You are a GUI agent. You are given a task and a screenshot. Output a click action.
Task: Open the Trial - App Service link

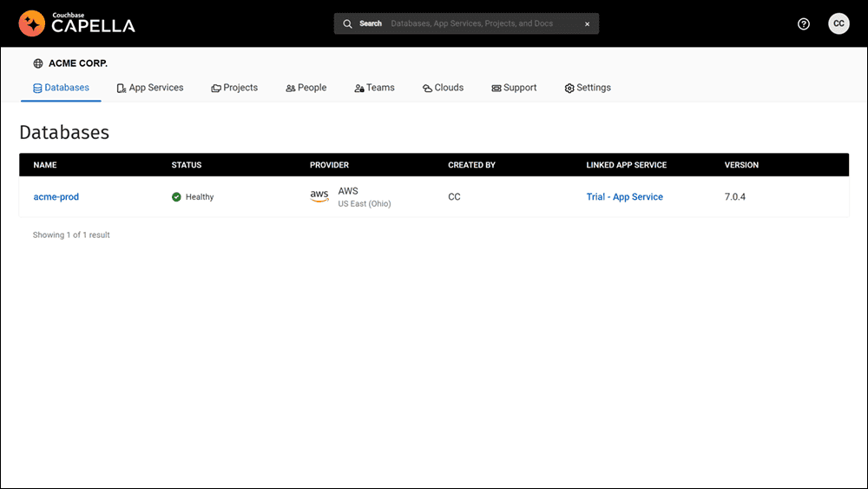click(624, 196)
